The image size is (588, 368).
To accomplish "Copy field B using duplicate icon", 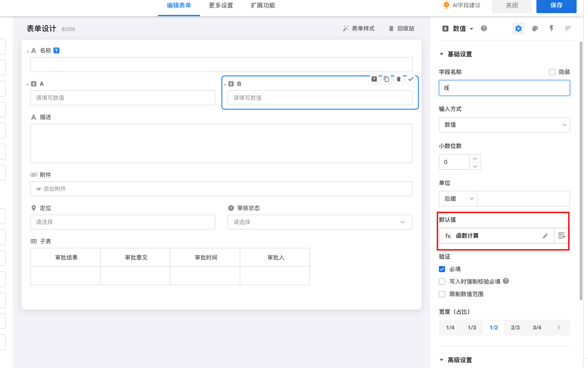I will [386, 79].
